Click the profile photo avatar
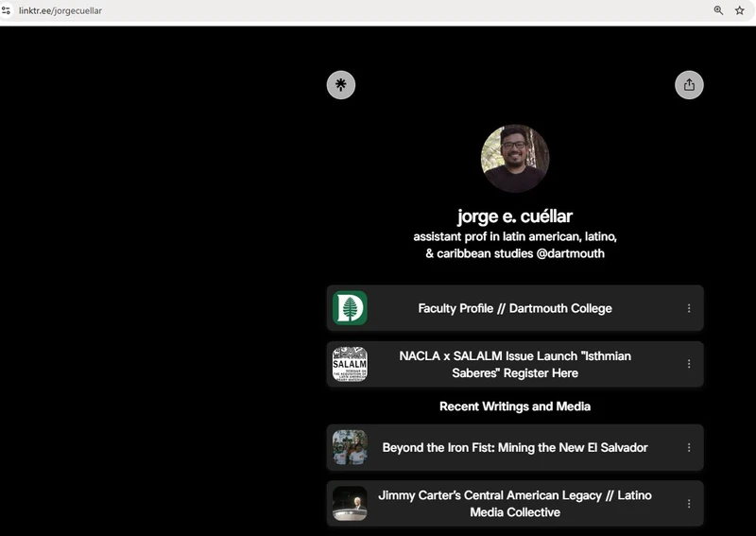Image resolution: width=756 pixels, height=536 pixels. tap(515, 158)
